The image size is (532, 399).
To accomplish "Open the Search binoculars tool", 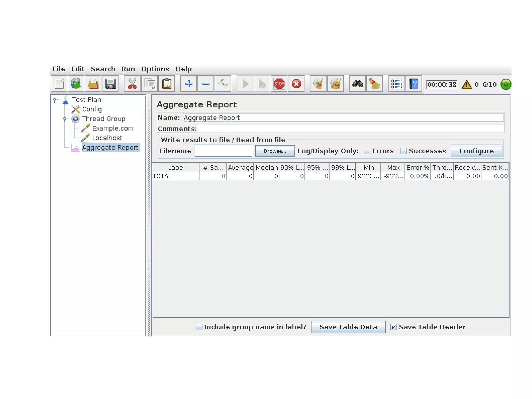I will pyautogui.click(x=357, y=84).
